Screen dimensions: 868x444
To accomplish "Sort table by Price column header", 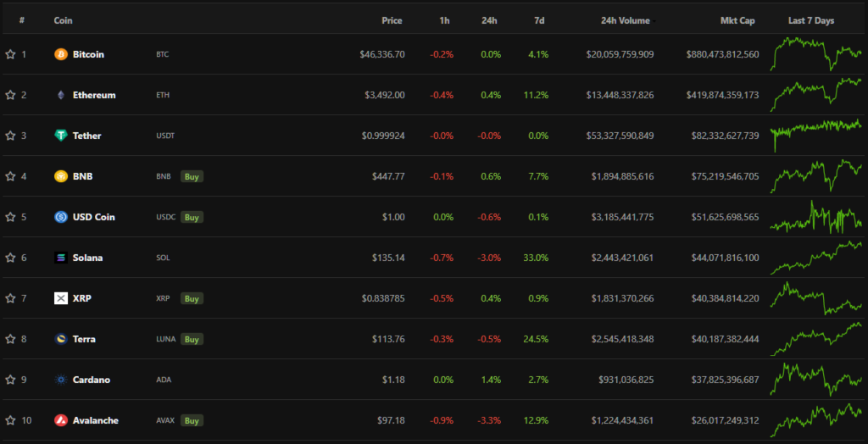I will (x=392, y=20).
